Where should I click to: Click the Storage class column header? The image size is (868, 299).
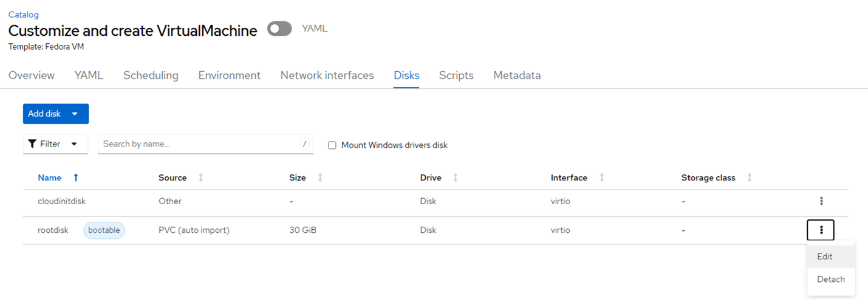pyautogui.click(x=708, y=177)
